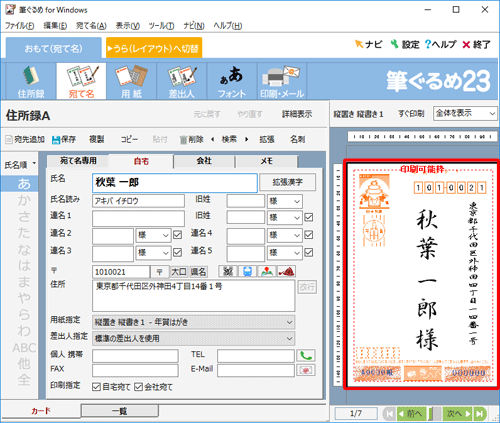Open the 用紙 paper settings icon
Image resolution: width=500 pixels, height=423 pixels.
(131, 81)
